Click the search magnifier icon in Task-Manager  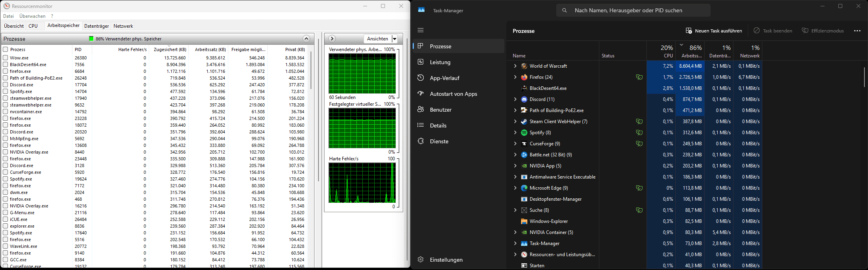click(x=565, y=10)
